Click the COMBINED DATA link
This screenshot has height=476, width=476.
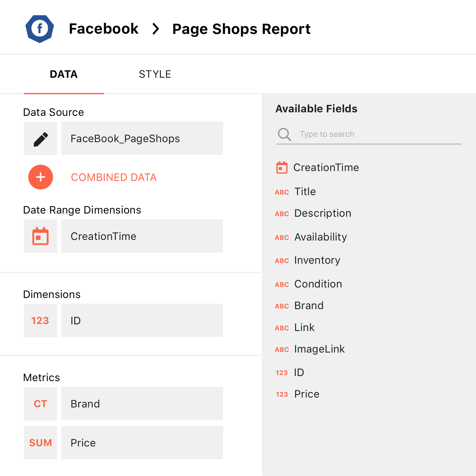(x=114, y=177)
